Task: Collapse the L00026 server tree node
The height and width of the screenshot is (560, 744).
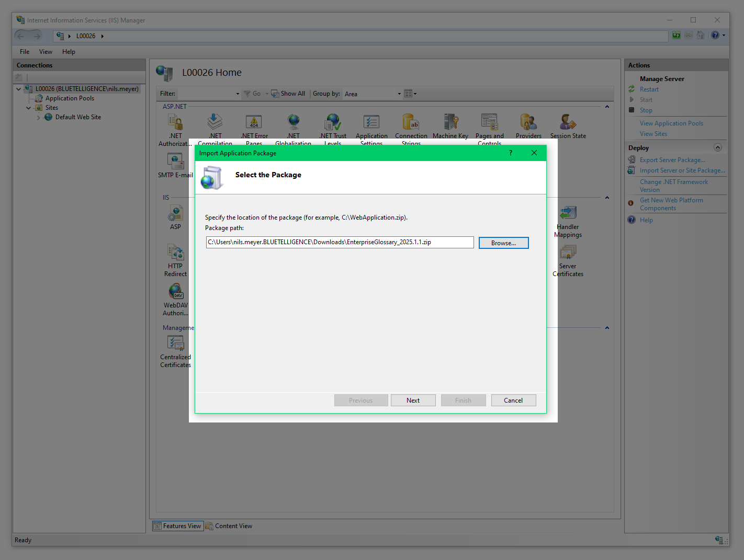Action: [19, 89]
